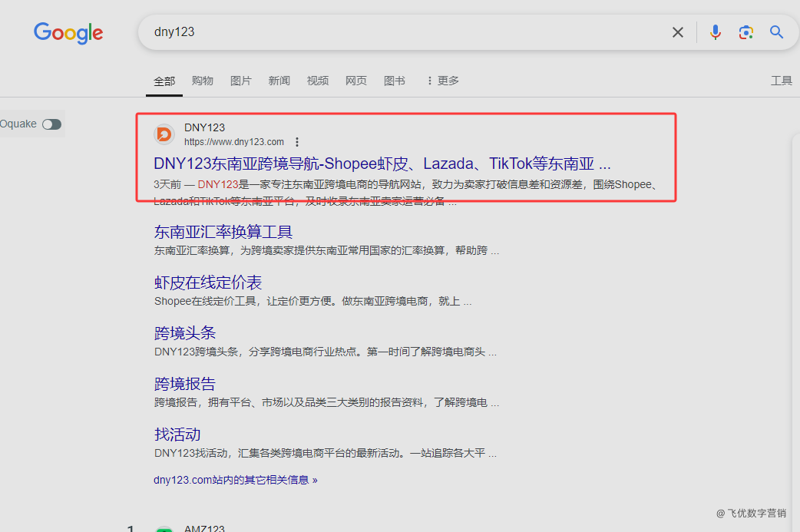Viewport: 800px width, 532px height.
Task: Start voice search with microphone icon
Action: 716,32
